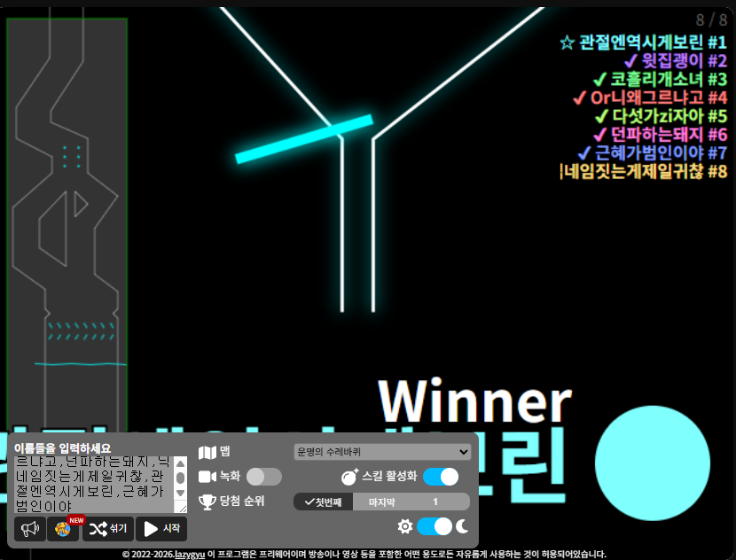Viewport: 736px width, 560px height.
Task: Click scroll up arrow in names textarea
Action: point(180,463)
